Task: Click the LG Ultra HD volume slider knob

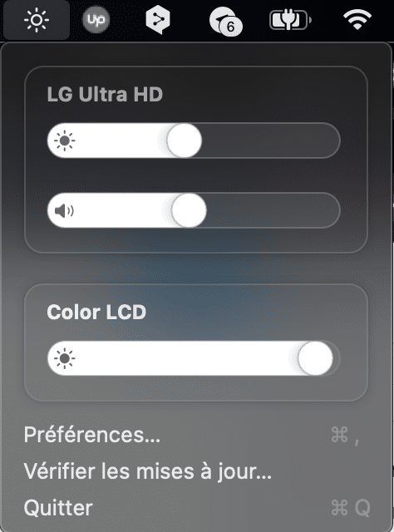Action: (x=189, y=210)
